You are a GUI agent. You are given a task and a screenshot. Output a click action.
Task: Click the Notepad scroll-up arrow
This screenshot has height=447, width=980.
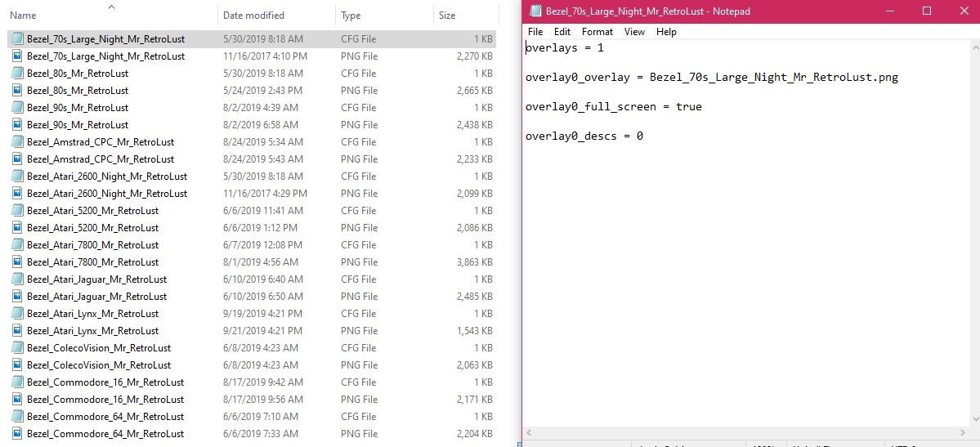pos(974,47)
